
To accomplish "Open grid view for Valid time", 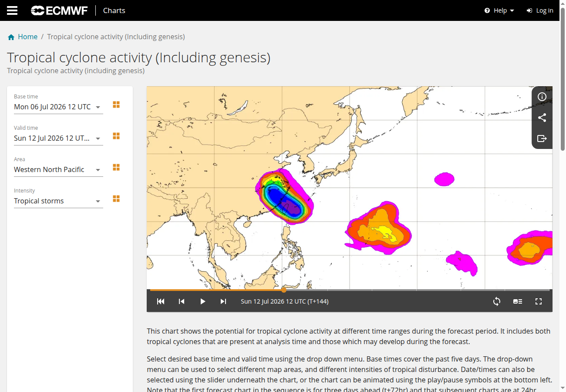I will pos(116,136).
